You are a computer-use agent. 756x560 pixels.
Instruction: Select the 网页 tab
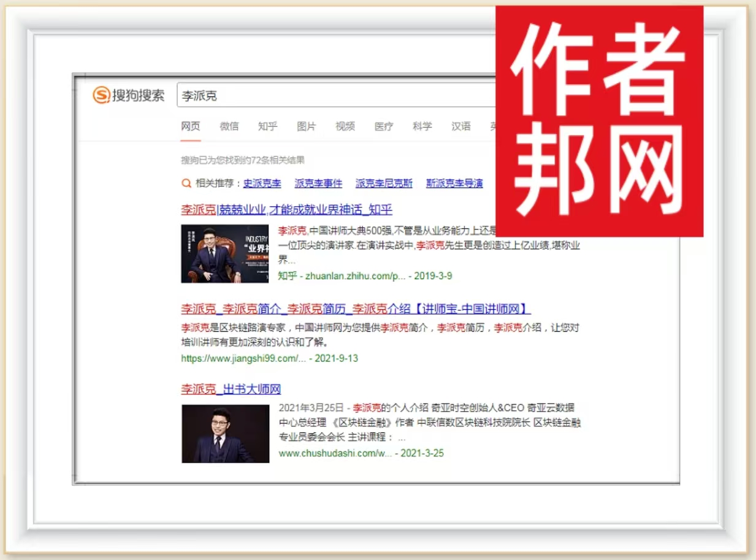pos(190,126)
